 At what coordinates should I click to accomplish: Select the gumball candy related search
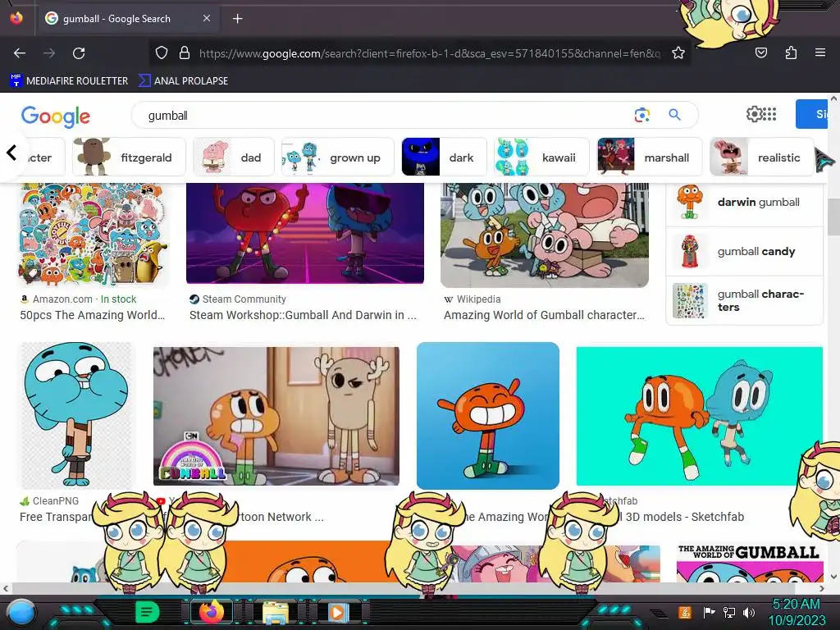pyautogui.click(x=744, y=251)
